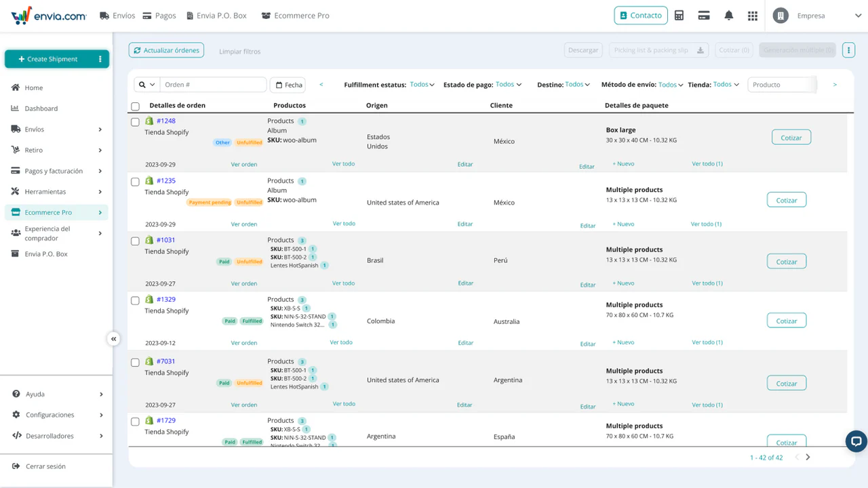Open Tienda filter dropdown
Viewport: 868px width, 488px height.
[x=726, y=85]
